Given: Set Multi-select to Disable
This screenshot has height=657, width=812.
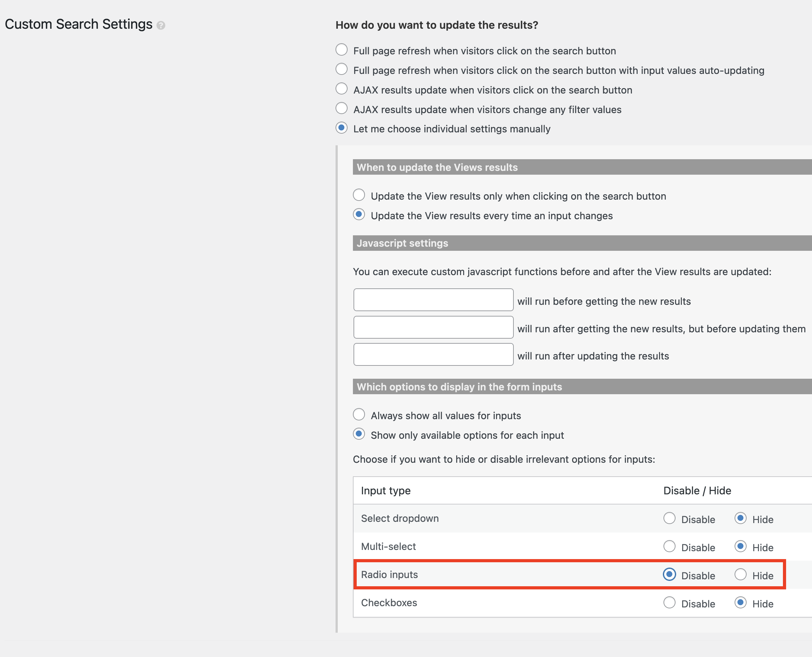Looking at the screenshot, I should coord(669,546).
